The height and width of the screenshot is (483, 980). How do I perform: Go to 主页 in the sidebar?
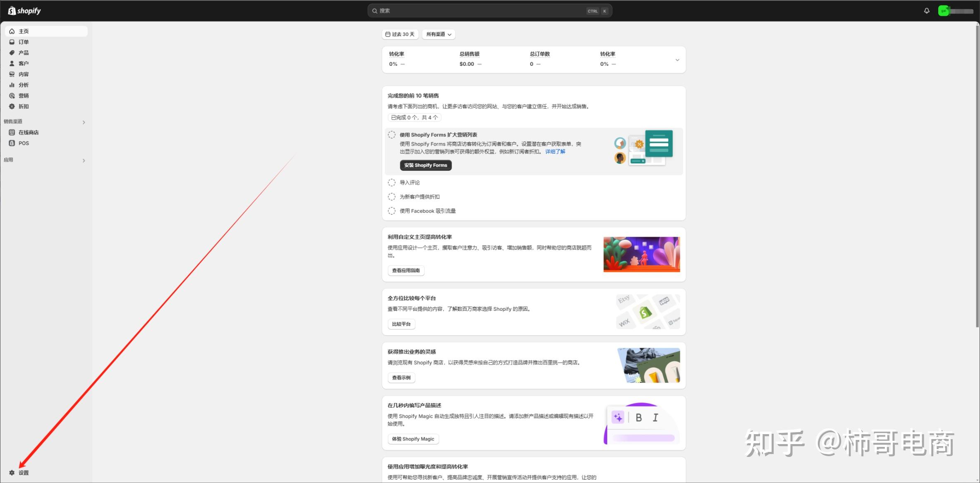point(46,31)
